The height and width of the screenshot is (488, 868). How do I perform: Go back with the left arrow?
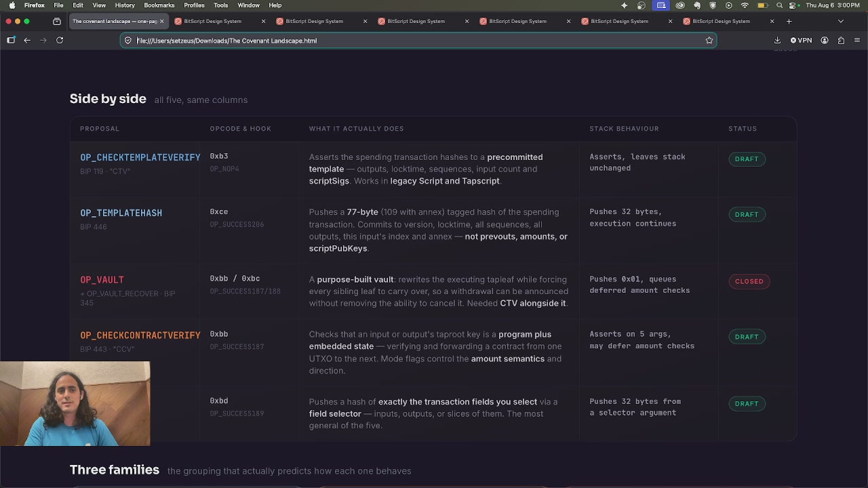[x=27, y=41]
